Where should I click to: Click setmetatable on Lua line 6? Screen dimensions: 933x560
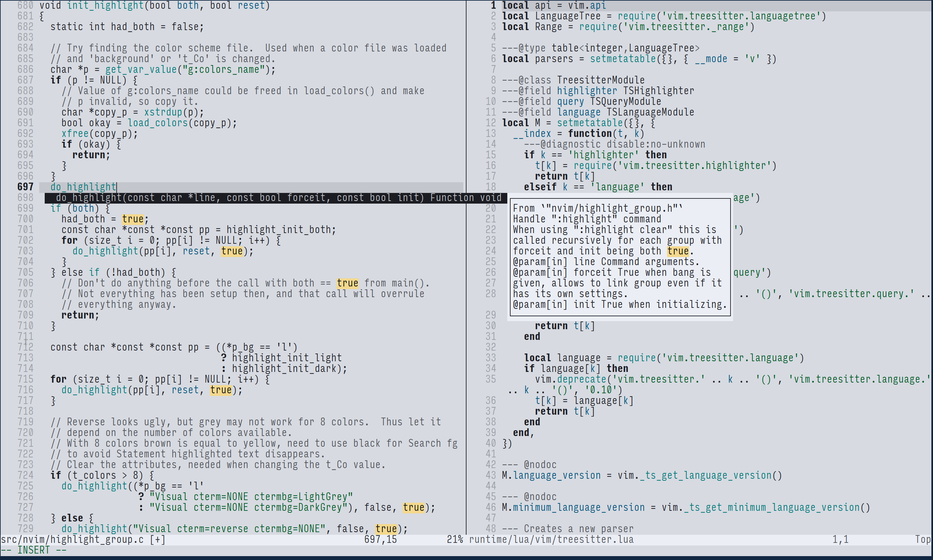point(623,59)
